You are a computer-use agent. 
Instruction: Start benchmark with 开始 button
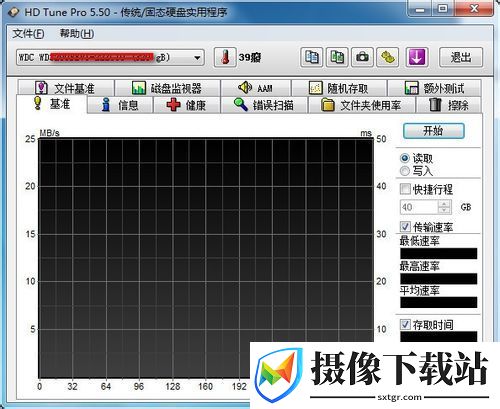click(434, 131)
